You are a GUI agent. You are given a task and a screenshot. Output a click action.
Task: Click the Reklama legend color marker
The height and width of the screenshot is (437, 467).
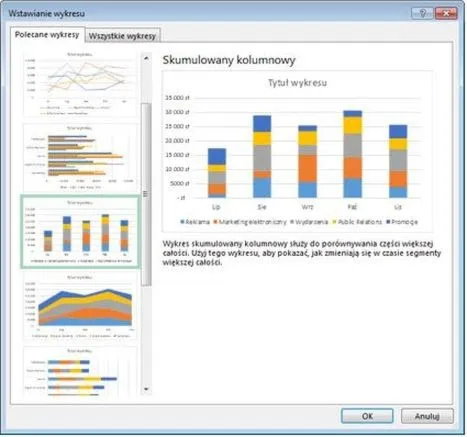[x=182, y=222]
